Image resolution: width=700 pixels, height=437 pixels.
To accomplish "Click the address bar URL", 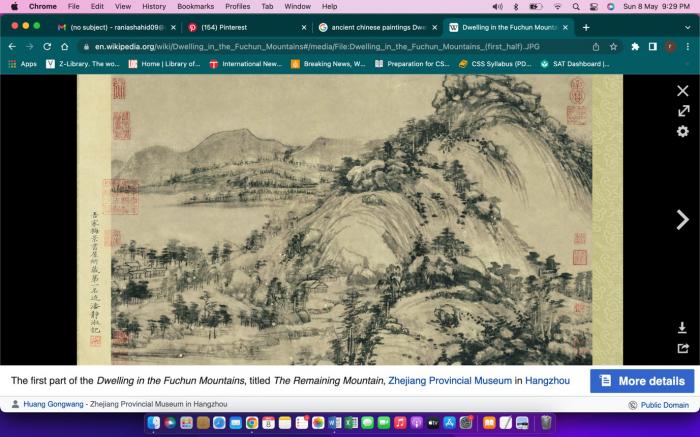I will coord(317,46).
